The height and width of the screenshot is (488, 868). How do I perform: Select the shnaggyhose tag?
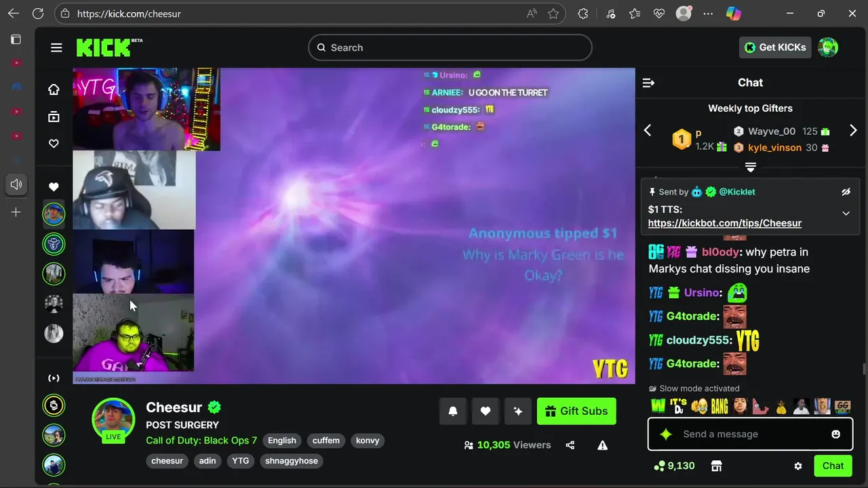click(x=292, y=461)
